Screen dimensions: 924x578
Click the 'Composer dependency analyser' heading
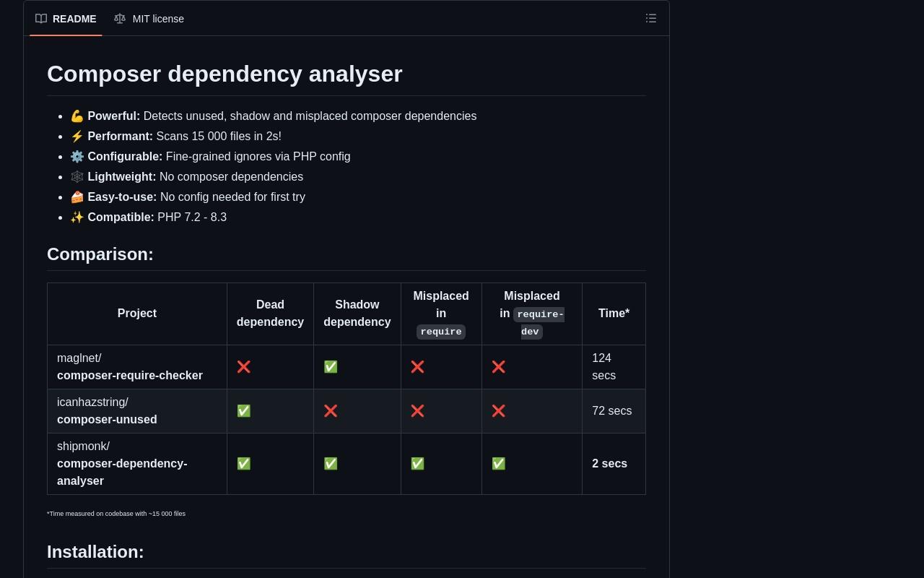click(225, 74)
